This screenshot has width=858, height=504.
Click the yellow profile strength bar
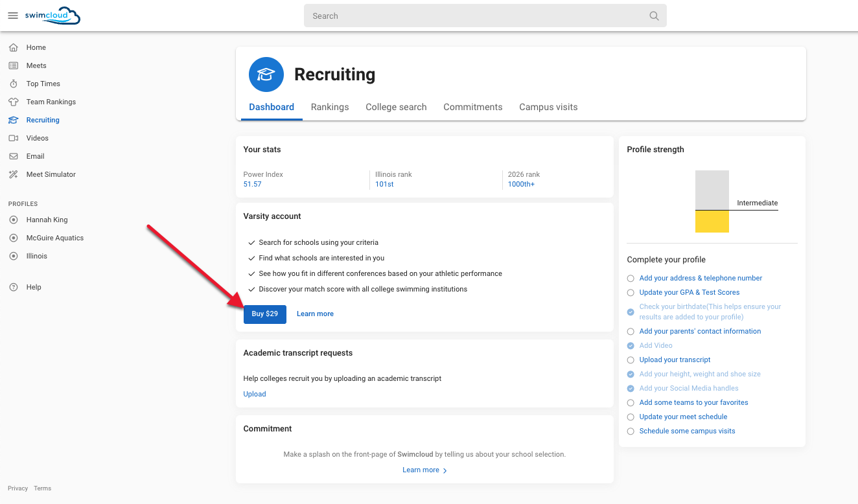point(712,222)
